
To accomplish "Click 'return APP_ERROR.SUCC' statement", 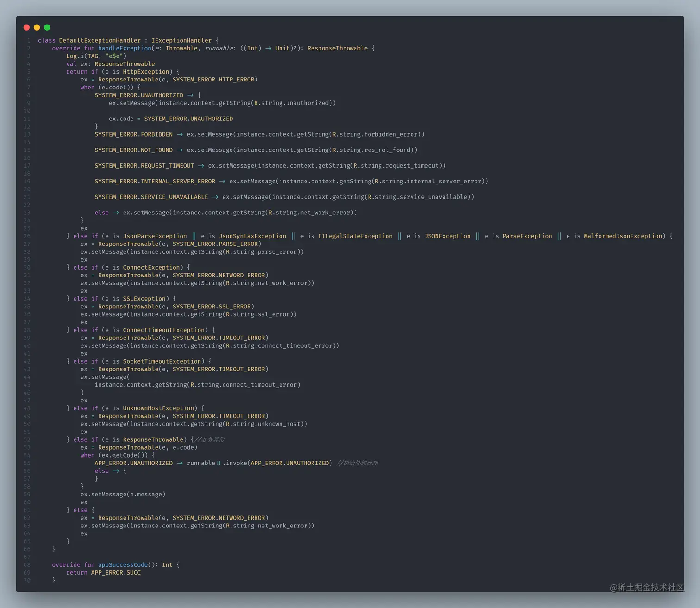I will pyautogui.click(x=103, y=573).
